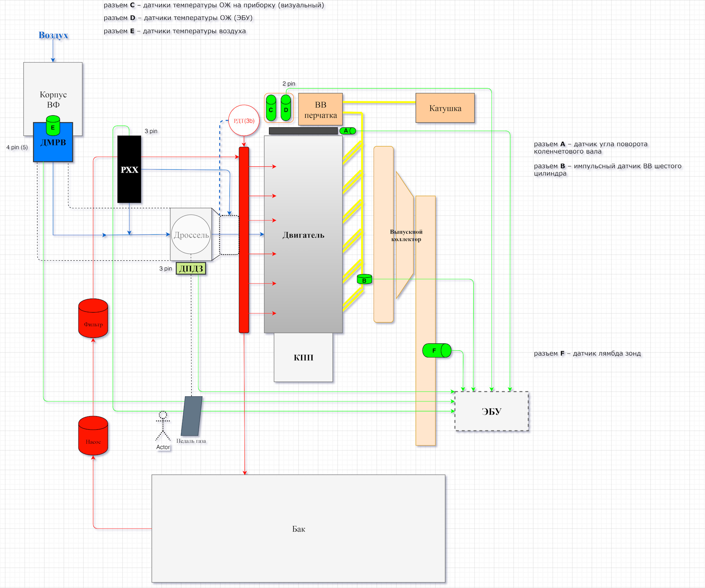The height and width of the screenshot is (588, 705).
Task: Click the Двигатель engine block
Action: [x=303, y=234]
